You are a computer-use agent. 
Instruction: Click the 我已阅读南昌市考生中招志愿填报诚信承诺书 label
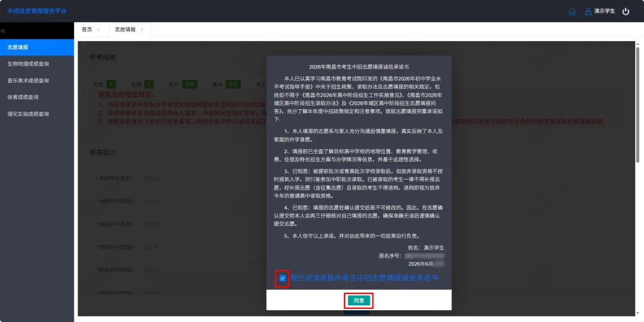tap(364, 278)
